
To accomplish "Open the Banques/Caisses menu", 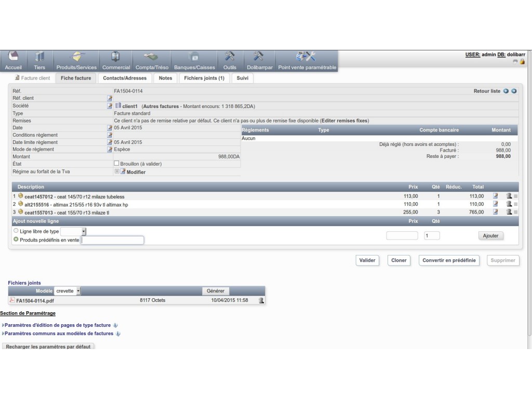I will click(x=194, y=61).
